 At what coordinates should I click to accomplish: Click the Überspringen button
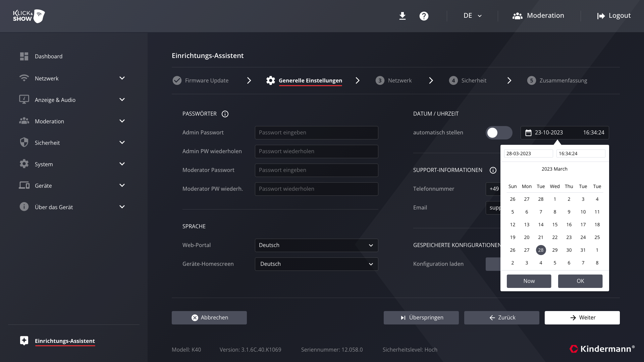(421, 318)
